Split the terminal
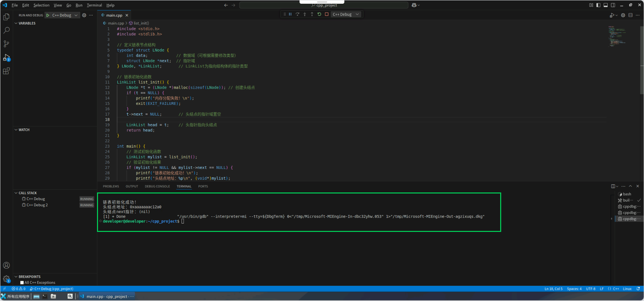 613,186
